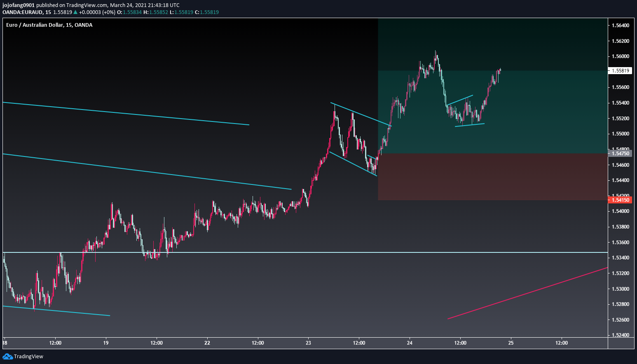Click the 1.55000 price axis label
637x364 pixels.
tap(621, 134)
